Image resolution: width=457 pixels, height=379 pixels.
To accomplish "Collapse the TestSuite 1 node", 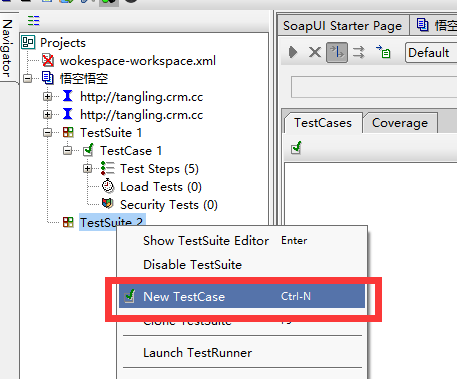I will (48, 133).
